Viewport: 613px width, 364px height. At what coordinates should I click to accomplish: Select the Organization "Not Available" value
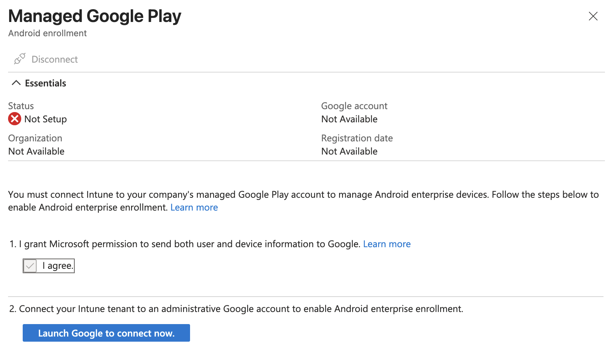click(36, 151)
